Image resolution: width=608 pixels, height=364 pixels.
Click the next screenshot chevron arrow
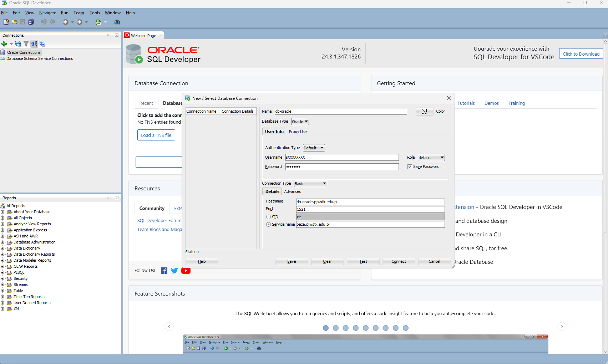tap(562, 327)
